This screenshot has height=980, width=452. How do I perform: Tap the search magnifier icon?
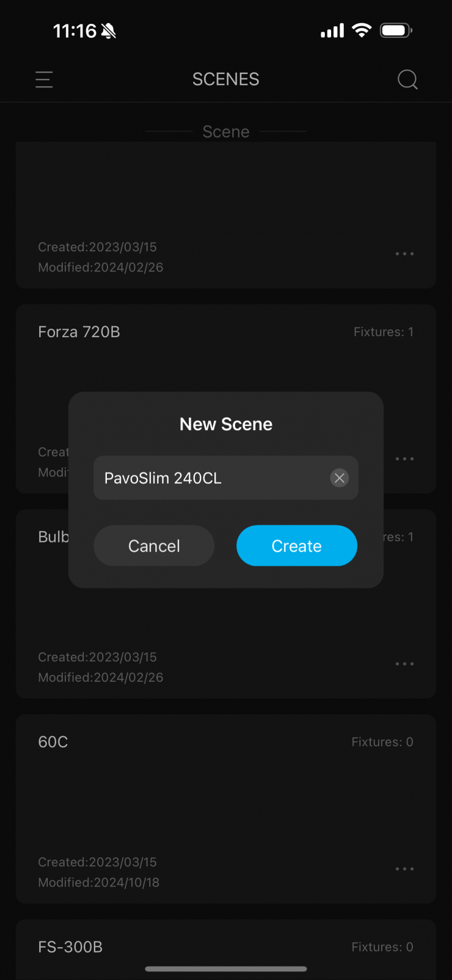pyautogui.click(x=407, y=79)
